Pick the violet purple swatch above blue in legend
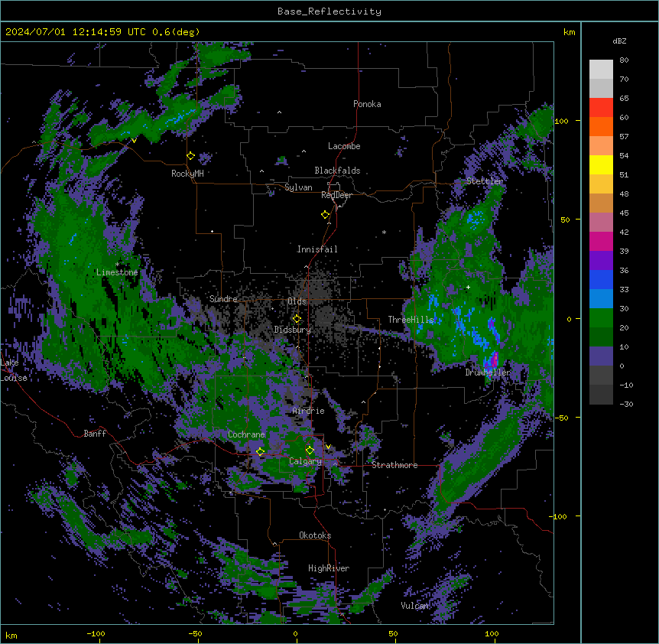This screenshot has height=644, width=659. coord(601,261)
